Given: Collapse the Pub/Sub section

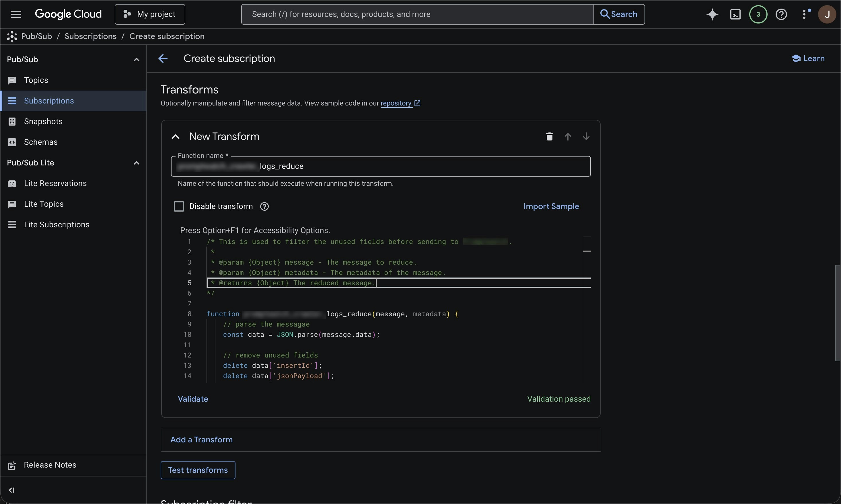Looking at the screenshot, I should coord(136,59).
